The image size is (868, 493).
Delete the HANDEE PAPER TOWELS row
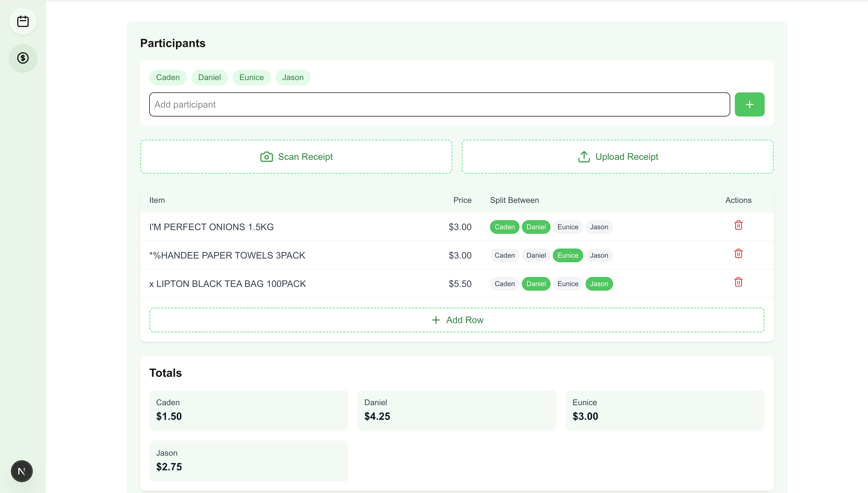click(738, 254)
